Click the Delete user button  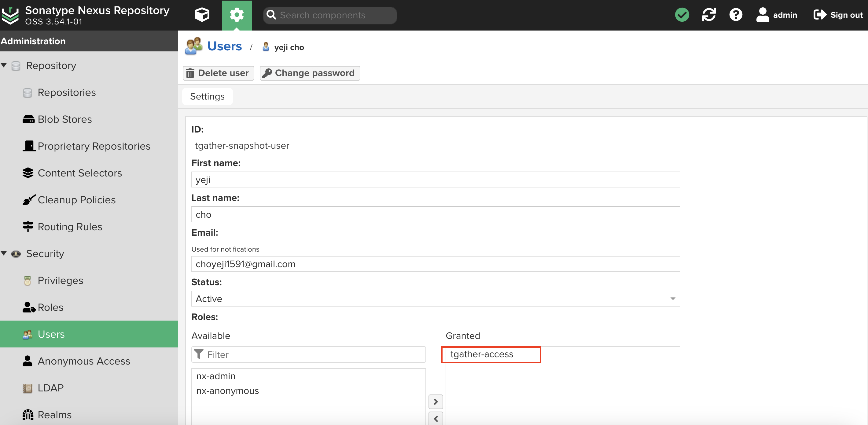pyautogui.click(x=218, y=73)
